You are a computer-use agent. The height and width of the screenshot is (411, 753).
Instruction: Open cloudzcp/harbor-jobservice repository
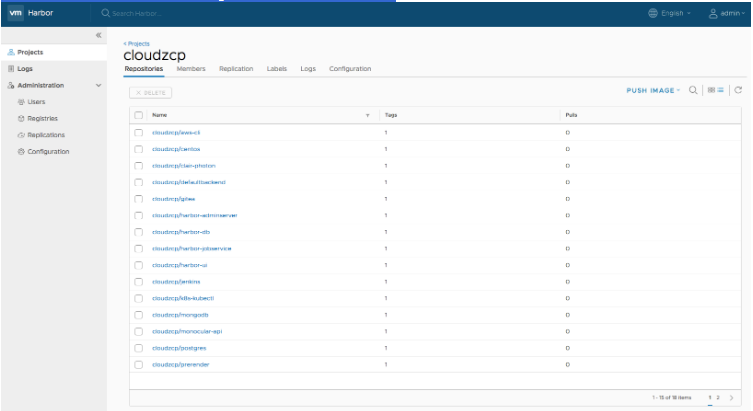(192, 249)
